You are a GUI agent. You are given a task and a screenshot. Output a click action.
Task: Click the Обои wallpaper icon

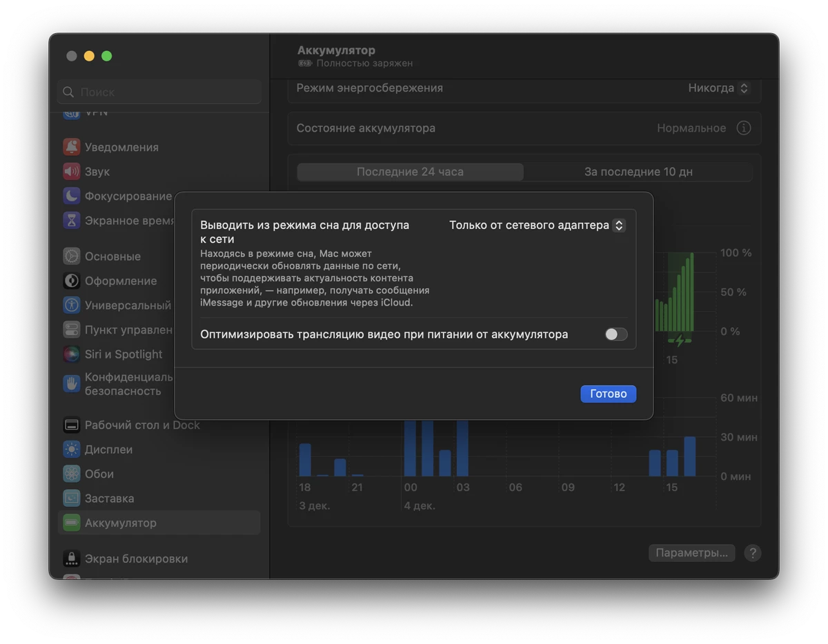[72, 474]
